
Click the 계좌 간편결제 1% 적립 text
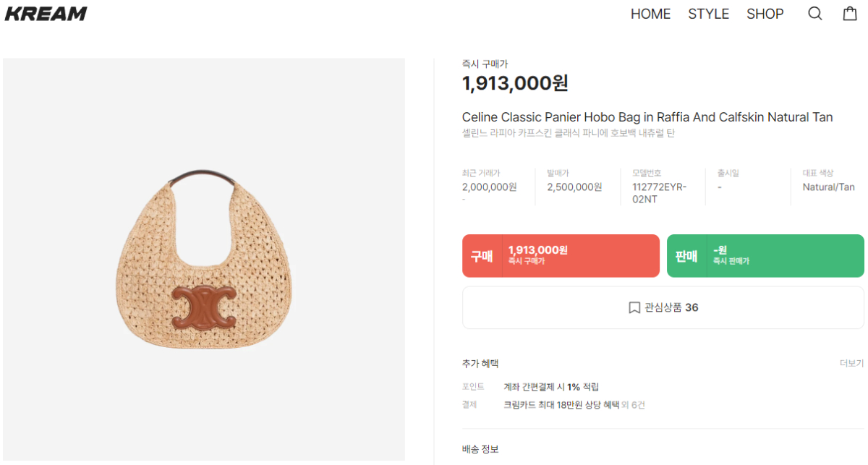pyautogui.click(x=551, y=387)
